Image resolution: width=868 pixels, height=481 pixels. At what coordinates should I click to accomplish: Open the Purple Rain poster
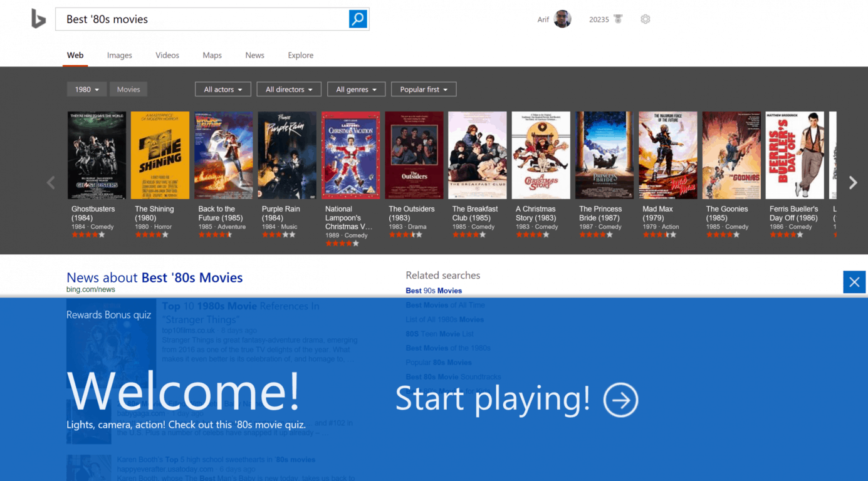[287, 155]
